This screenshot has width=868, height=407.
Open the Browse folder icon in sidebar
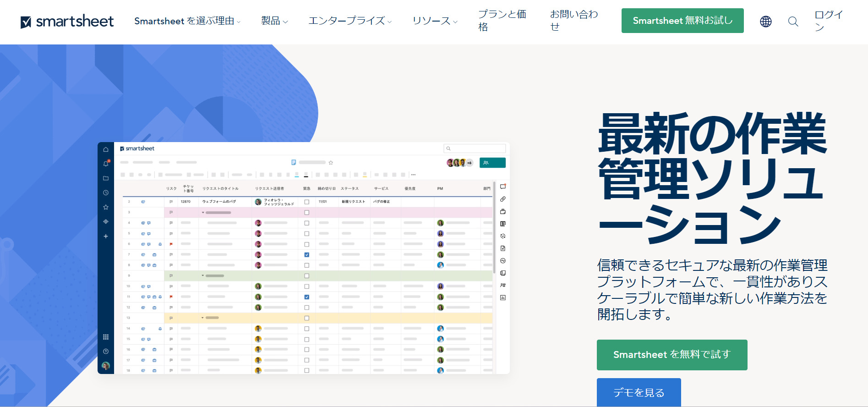[x=106, y=178]
